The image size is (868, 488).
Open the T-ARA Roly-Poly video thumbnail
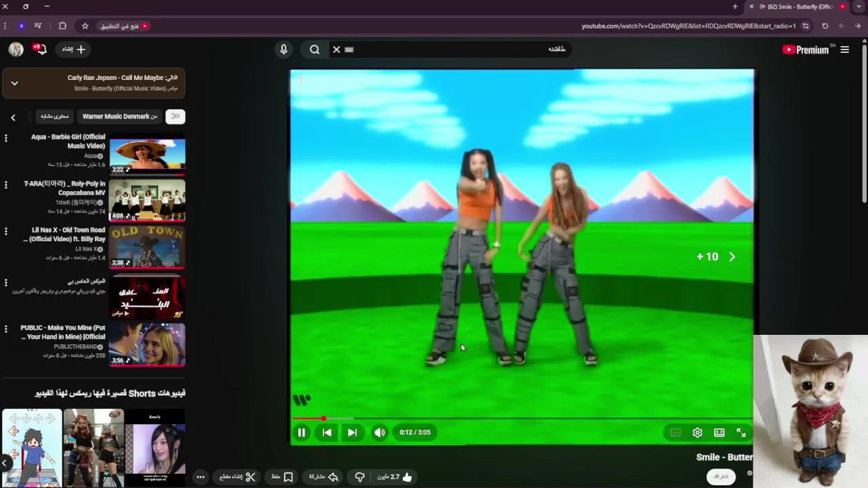point(147,201)
